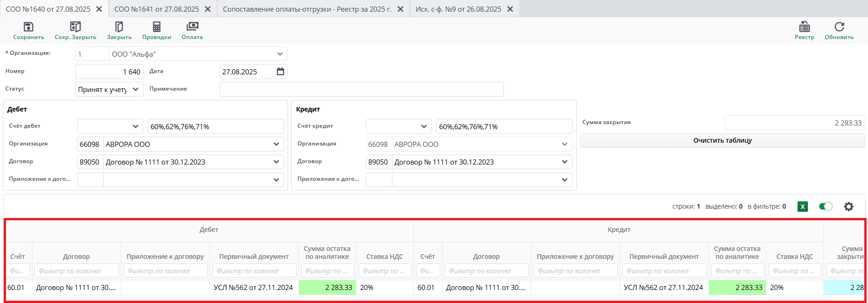Open the Сопоставление оплаты-отгрузки tab
The height and width of the screenshot is (303, 868).
[307, 9]
